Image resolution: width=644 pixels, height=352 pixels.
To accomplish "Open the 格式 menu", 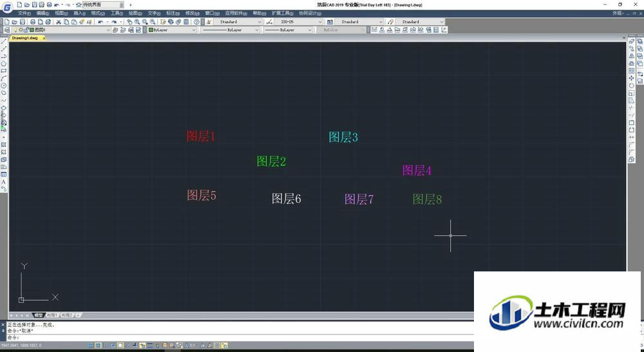I will (x=98, y=13).
